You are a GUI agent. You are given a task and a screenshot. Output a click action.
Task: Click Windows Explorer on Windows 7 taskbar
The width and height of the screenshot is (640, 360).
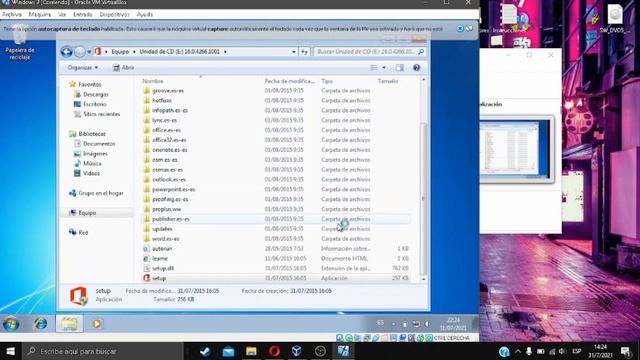69,324
